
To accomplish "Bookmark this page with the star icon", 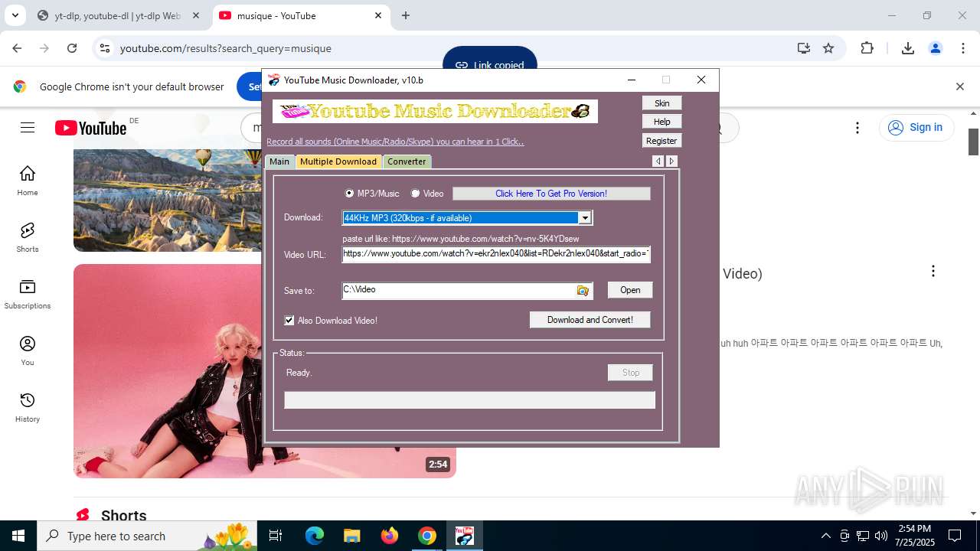I will coord(828,48).
